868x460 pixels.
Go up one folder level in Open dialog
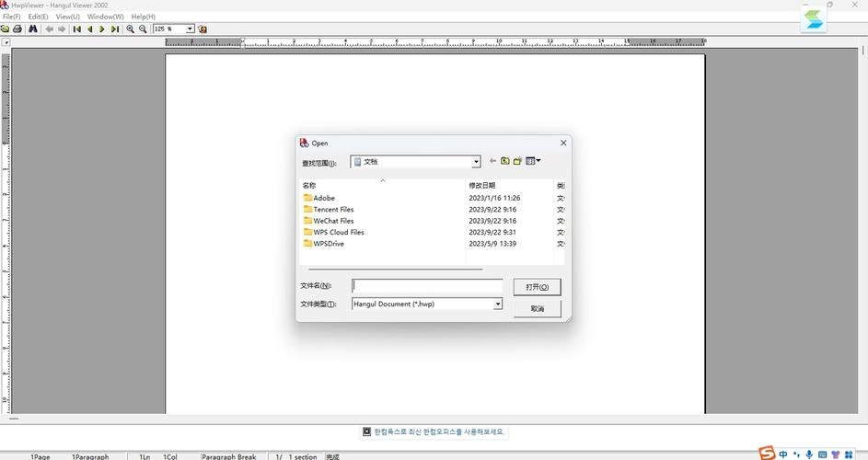click(x=504, y=161)
